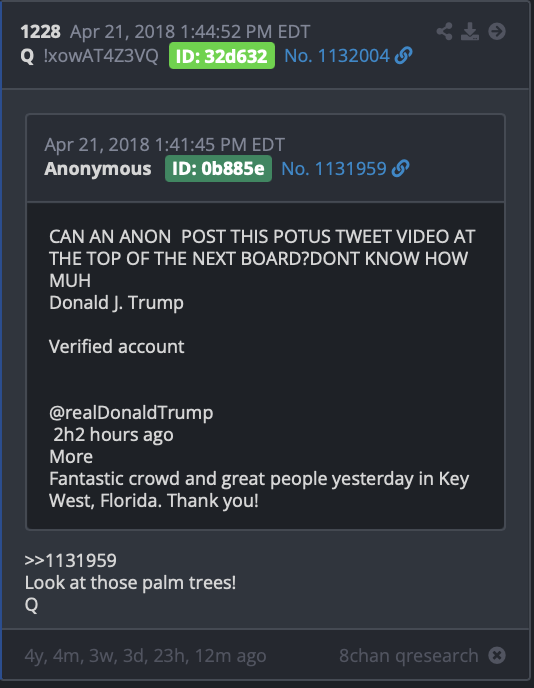Click the share icon in the post header
Image resolution: width=534 pixels, height=688 pixels.
tap(444, 31)
